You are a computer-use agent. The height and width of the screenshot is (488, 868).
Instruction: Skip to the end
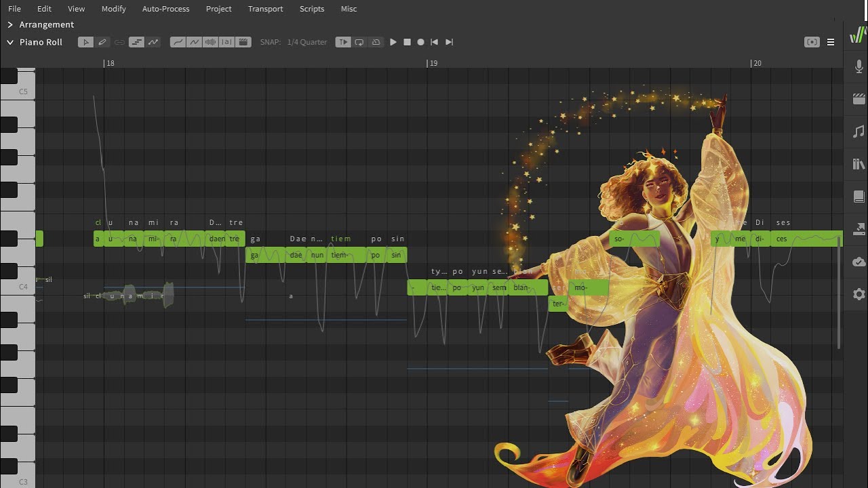point(449,42)
